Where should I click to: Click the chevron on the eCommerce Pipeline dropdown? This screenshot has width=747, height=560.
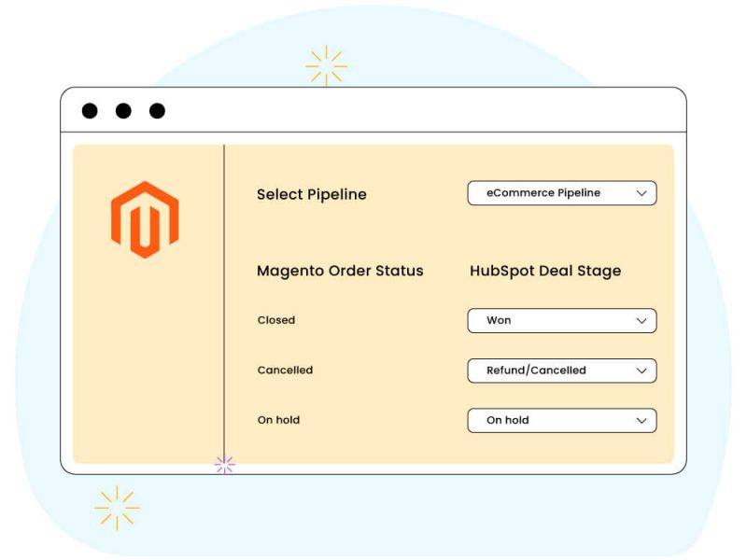click(641, 193)
